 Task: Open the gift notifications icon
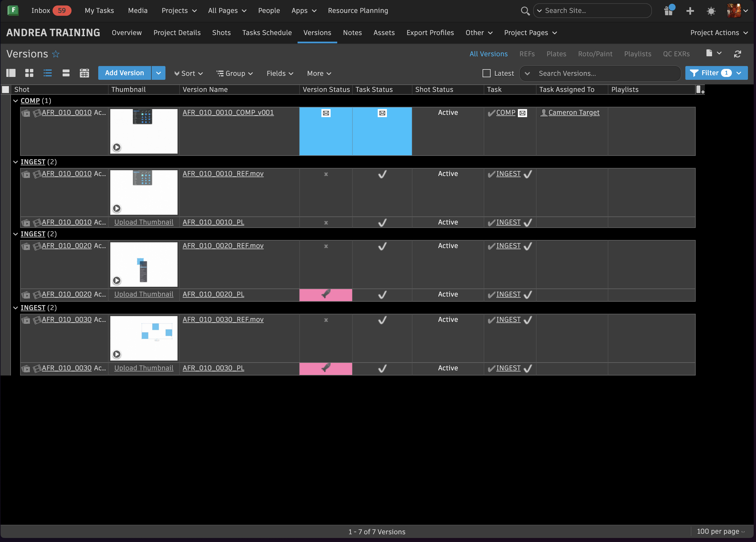pyautogui.click(x=669, y=11)
